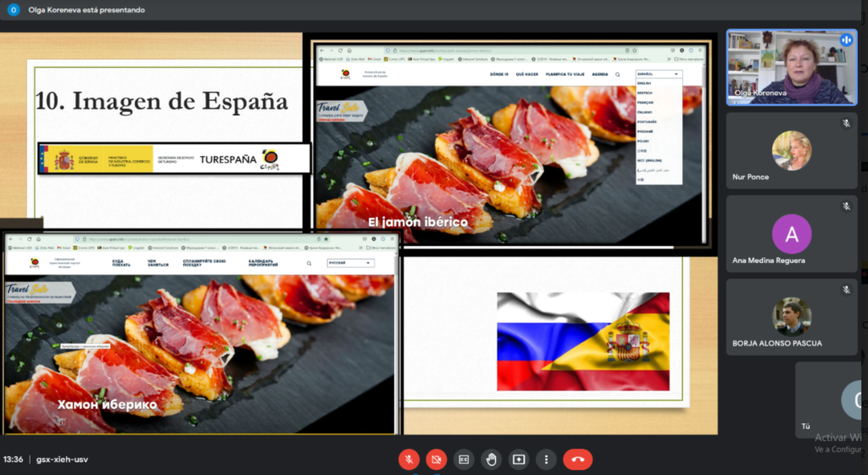Click the Russia-Spain flags image
Image resolution: width=868 pixels, height=475 pixels.
[x=582, y=341]
